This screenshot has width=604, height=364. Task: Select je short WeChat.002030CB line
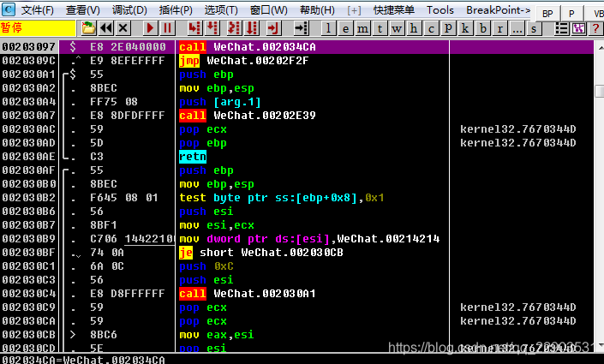pos(260,253)
